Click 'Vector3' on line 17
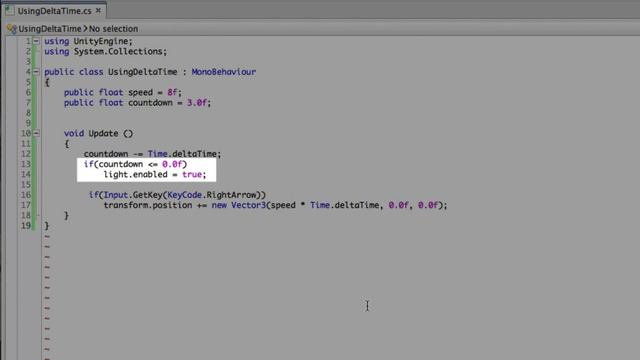The height and width of the screenshot is (360, 640). point(248,205)
